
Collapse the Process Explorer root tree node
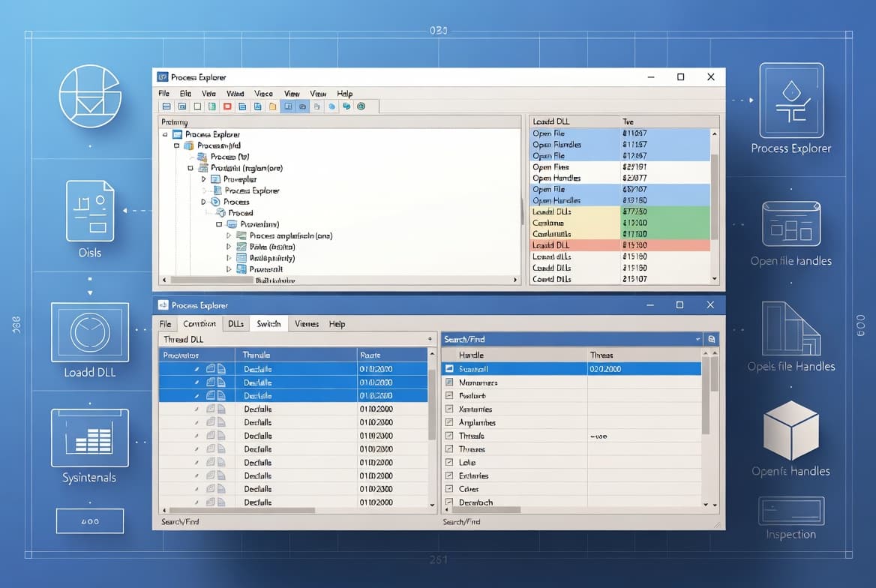tap(165, 135)
